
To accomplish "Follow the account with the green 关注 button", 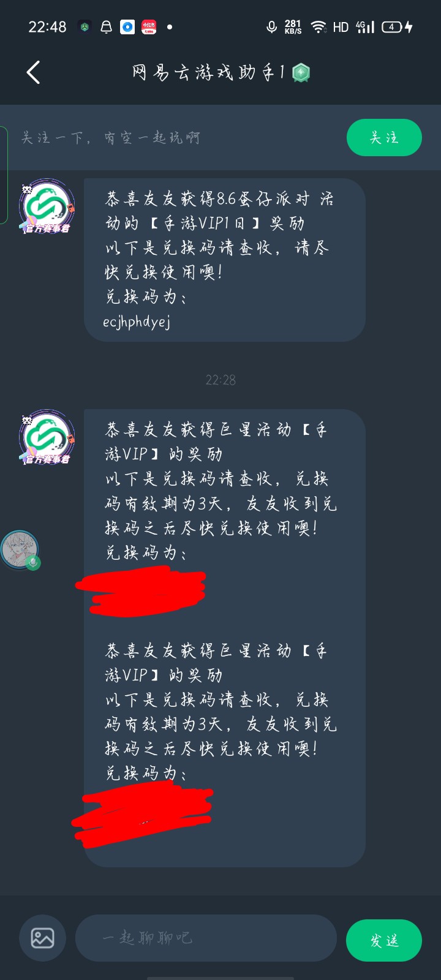I will pyautogui.click(x=384, y=137).
